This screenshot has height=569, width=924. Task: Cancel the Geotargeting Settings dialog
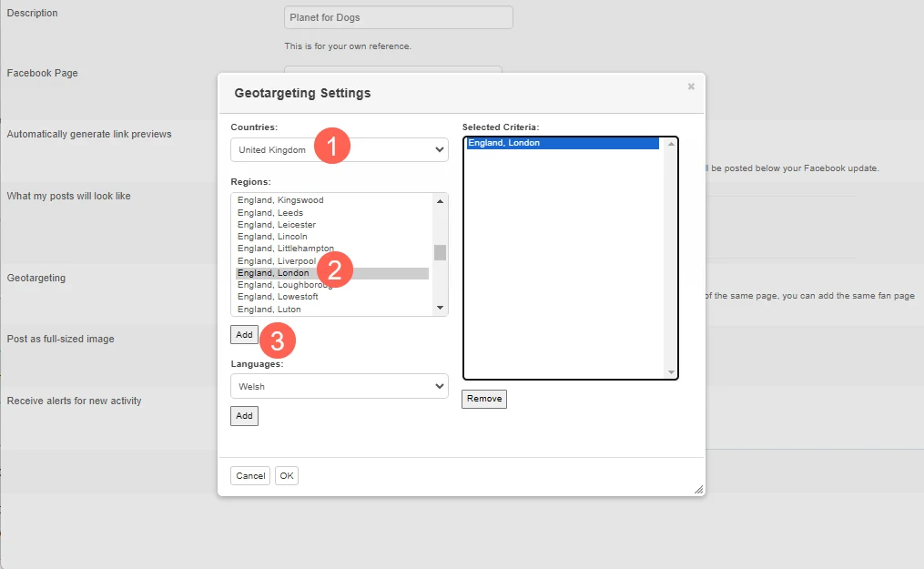click(x=250, y=476)
